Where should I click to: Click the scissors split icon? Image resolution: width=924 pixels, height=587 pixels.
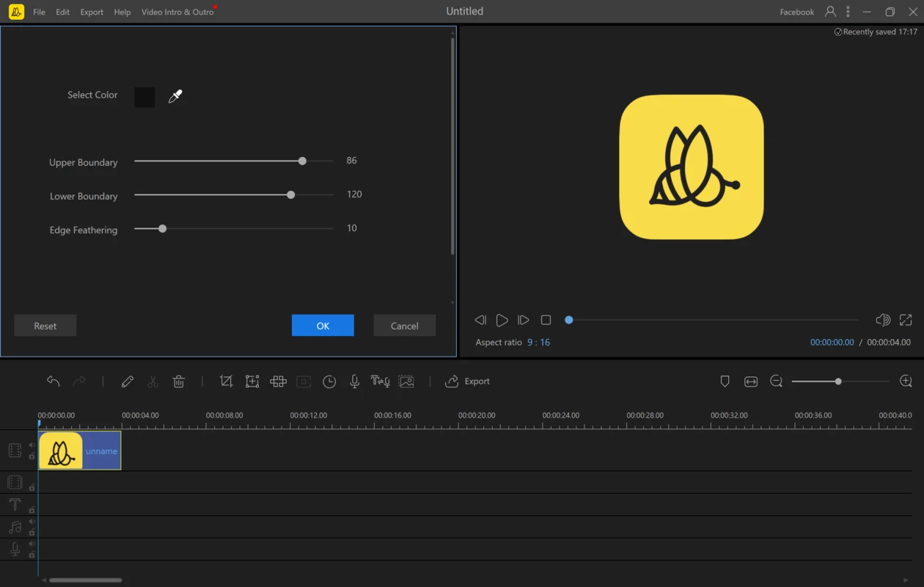153,382
